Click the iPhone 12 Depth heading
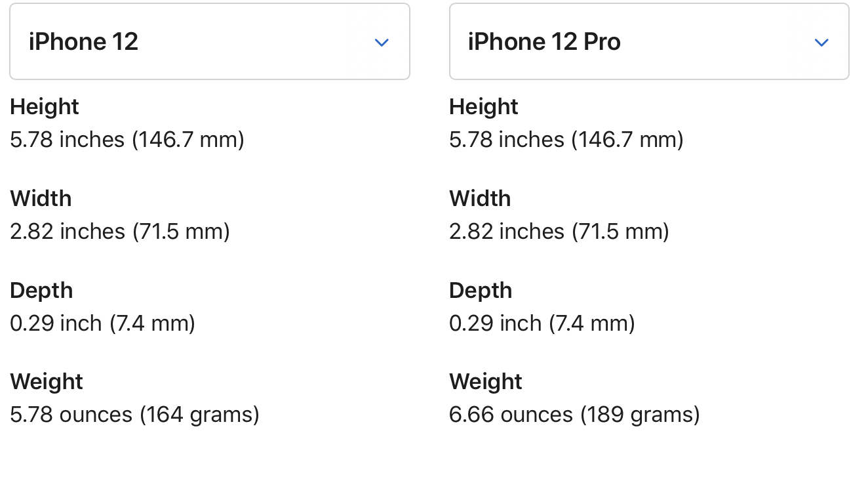This screenshot has width=868, height=500. coord(41,290)
